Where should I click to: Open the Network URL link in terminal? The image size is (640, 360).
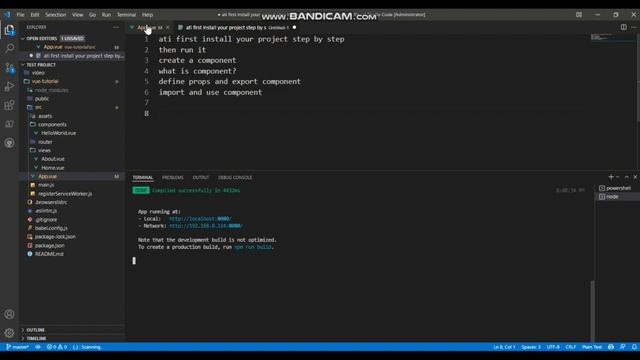click(x=206, y=226)
